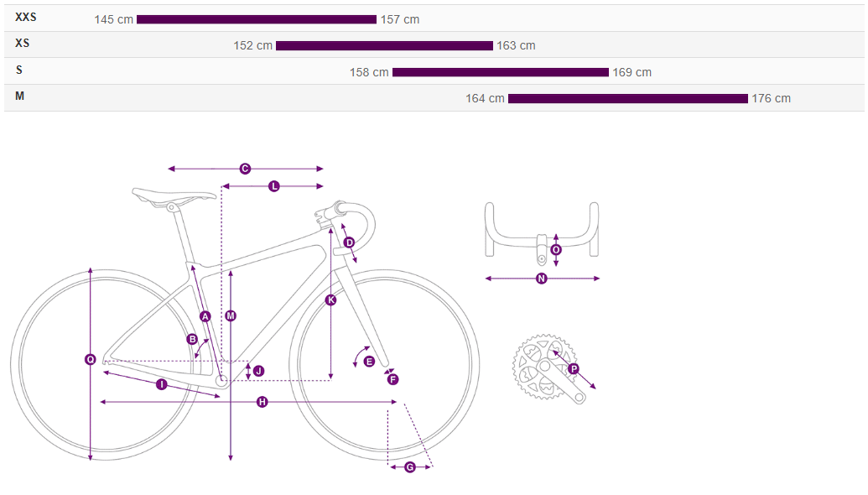Click the P crank length marker

coord(574,368)
